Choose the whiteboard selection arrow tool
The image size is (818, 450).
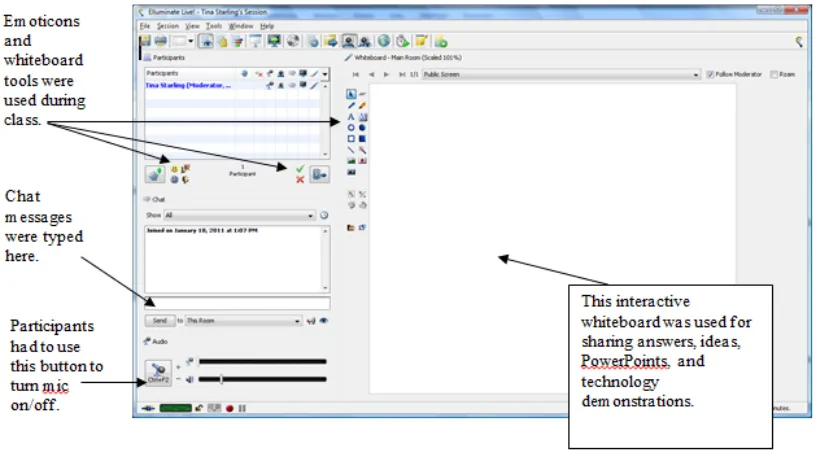[351, 94]
